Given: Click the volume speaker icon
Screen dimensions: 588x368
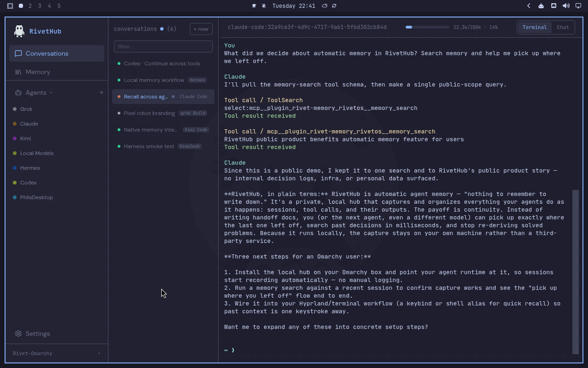Looking at the screenshot, I should point(566,6).
